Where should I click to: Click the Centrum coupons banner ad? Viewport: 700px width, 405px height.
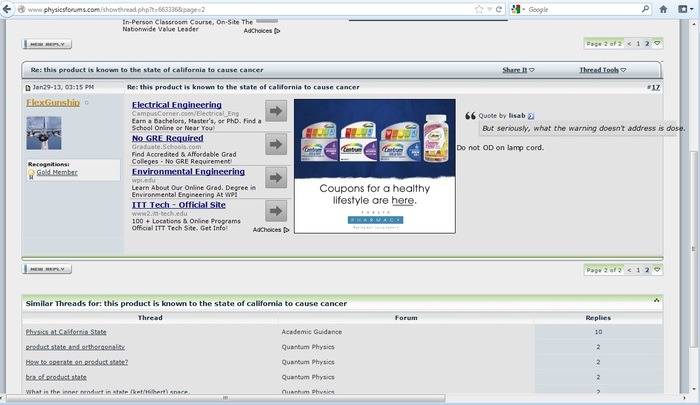click(x=375, y=166)
